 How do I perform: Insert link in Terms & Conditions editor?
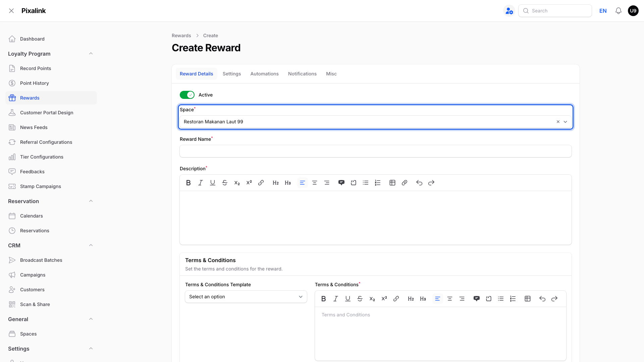[x=396, y=299]
